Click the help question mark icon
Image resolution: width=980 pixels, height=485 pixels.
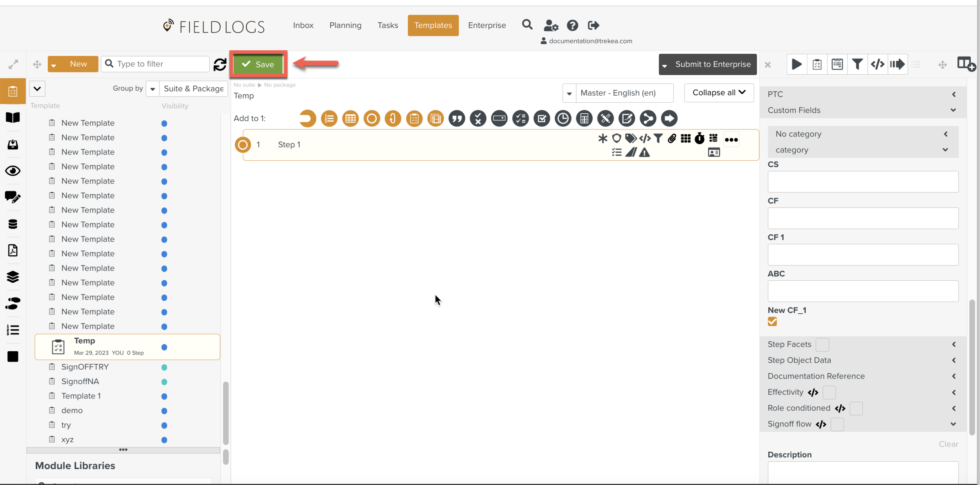click(x=572, y=25)
